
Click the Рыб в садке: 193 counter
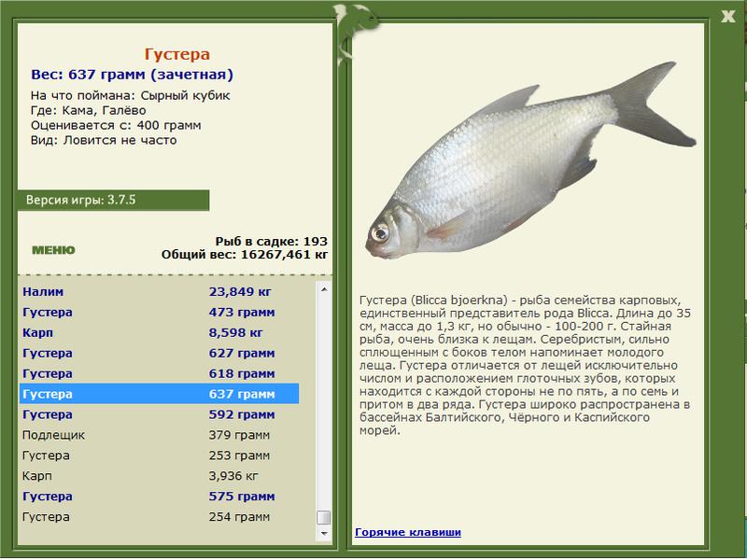click(x=272, y=242)
